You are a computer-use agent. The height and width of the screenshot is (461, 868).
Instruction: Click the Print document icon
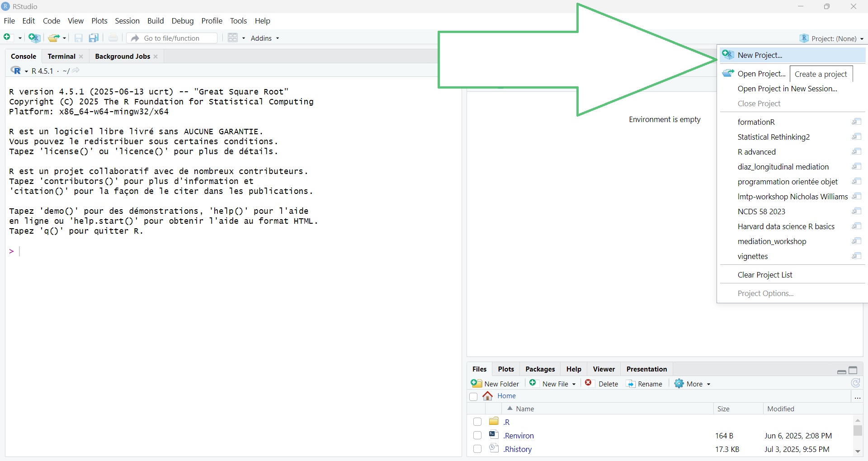(113, 38)
